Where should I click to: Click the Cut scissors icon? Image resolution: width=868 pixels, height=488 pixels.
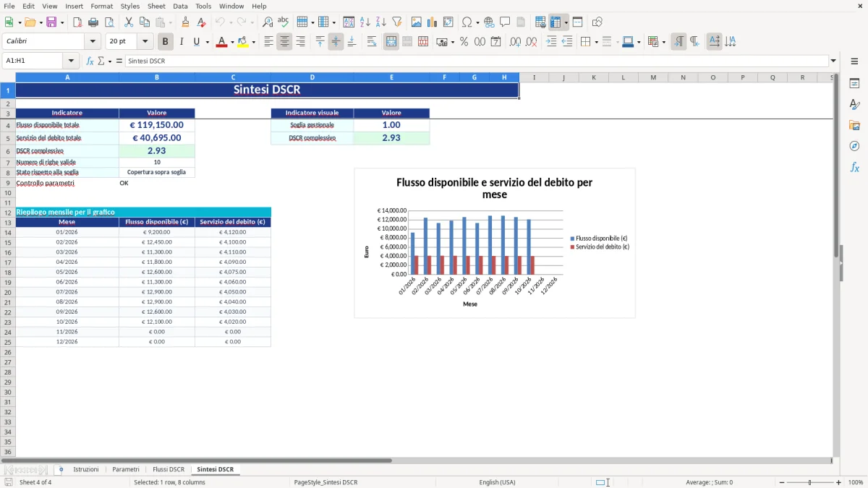129,22
